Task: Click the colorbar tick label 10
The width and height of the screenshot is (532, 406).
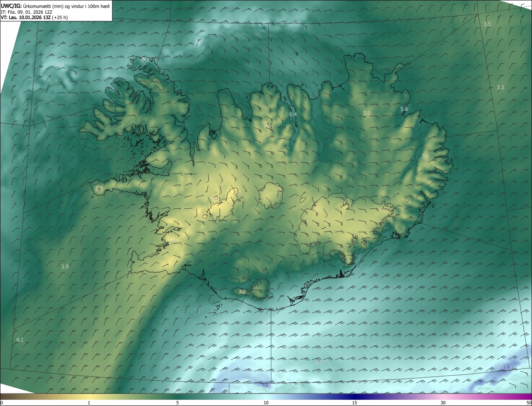Action: point(266,403)
